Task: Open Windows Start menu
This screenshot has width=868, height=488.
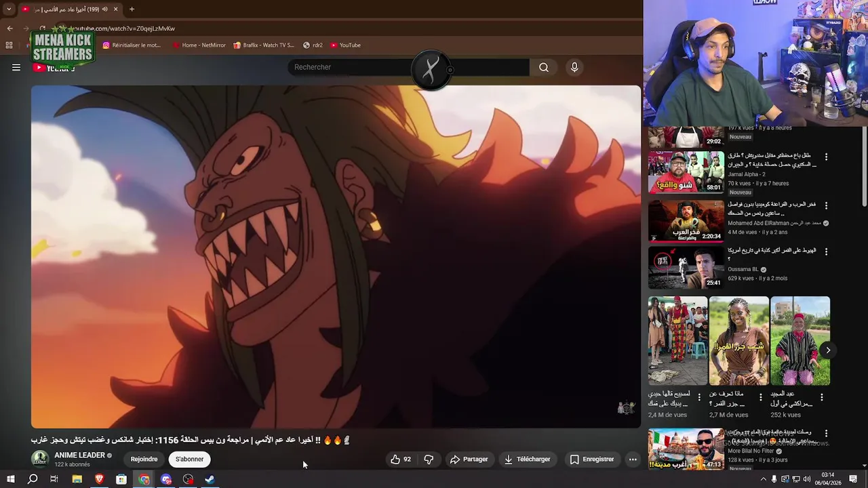Action: pyautogui.click(x=10, y=479)
